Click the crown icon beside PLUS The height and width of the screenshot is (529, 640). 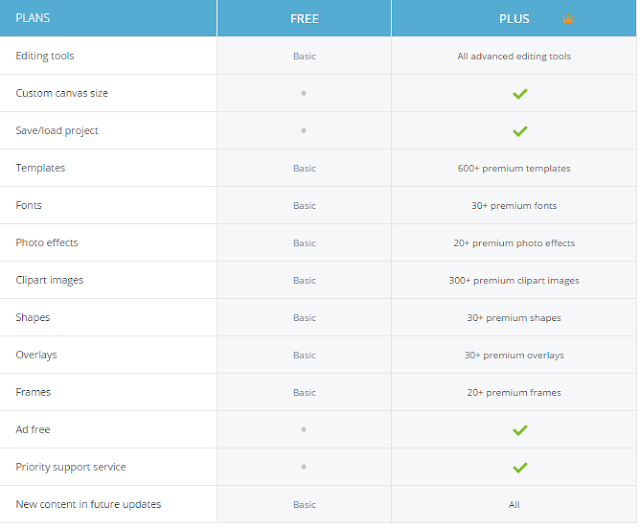[568, 19]
